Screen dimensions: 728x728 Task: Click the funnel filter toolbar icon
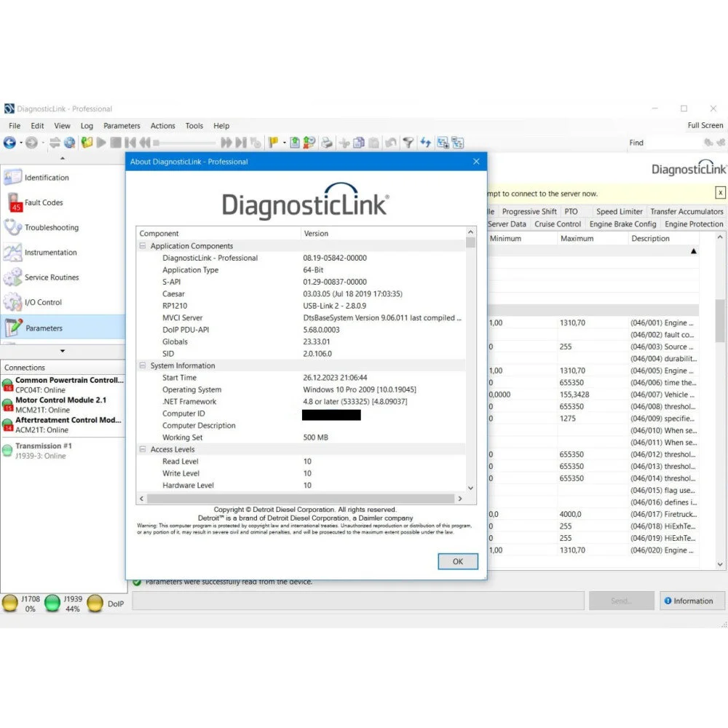tap(409, 143)
